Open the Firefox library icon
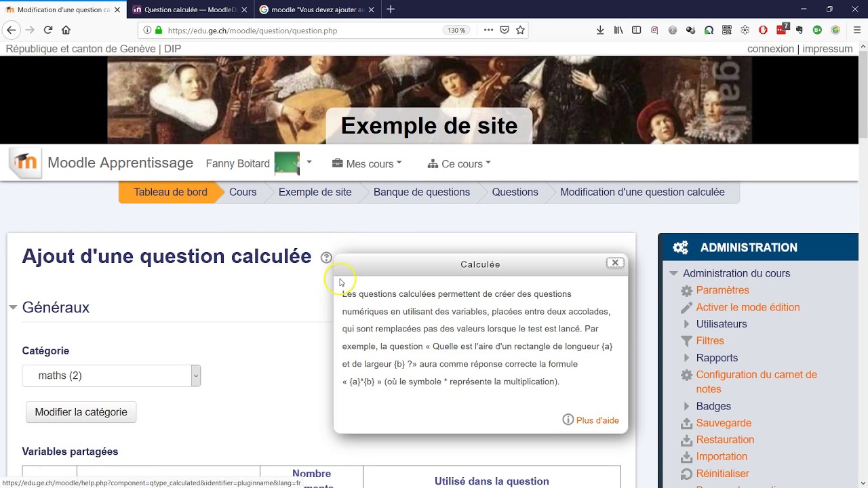The height and width of the screenshot is (488, 868). [618, 30]
